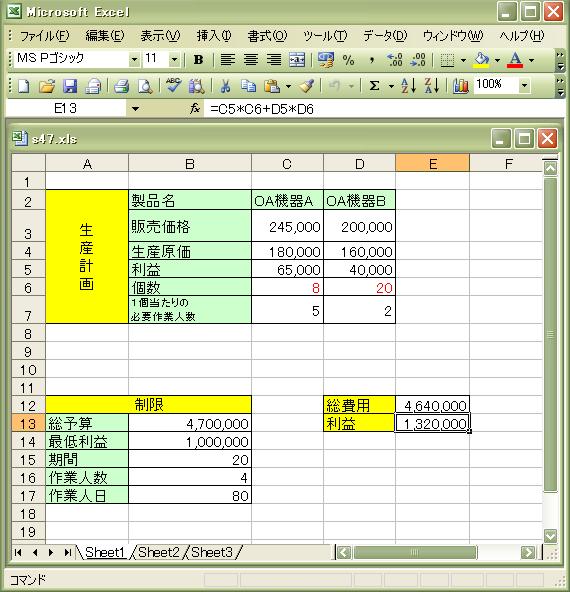Sort ascending with the A-Z icon
This screenshot has width=570, height=592.
click(408, 86)
